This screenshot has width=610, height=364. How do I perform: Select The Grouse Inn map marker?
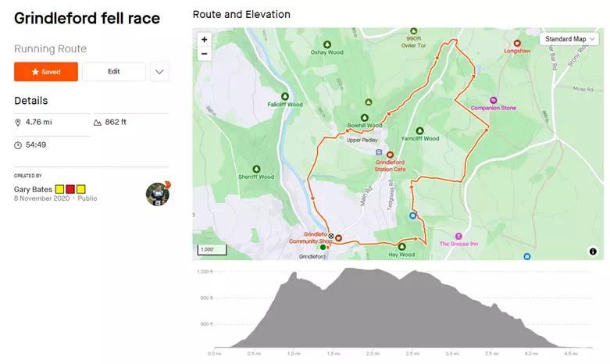[458, 236]
